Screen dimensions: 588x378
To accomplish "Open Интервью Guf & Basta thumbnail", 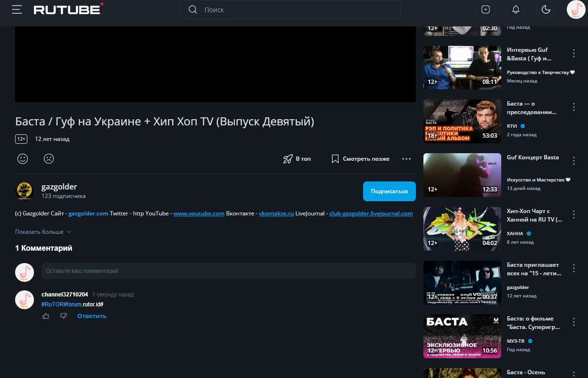I will (462, 67).
